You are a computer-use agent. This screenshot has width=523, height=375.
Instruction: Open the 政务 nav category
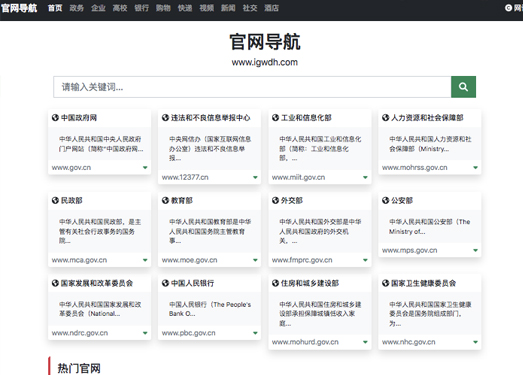pyautogui.click(x=77, y=8)
